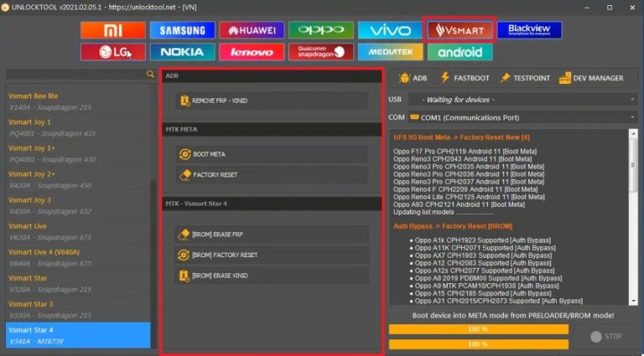This screenshot has width=644, height=356.
Task: Select Vsmart Live in model list
Action: (x=78, y=231)
